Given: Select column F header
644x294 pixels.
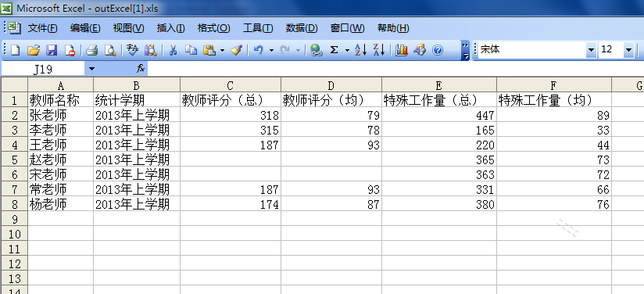Looking at the screenshot, I should tap(554, 85).
